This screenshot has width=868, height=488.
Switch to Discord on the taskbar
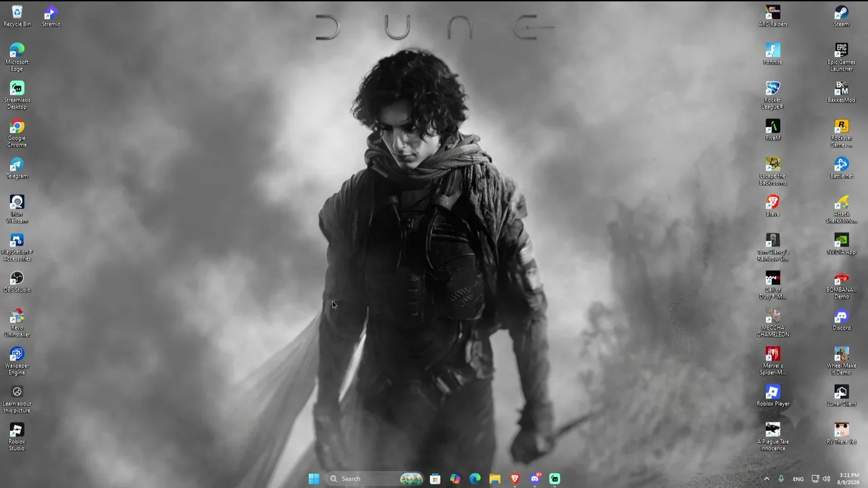(535, 479)
